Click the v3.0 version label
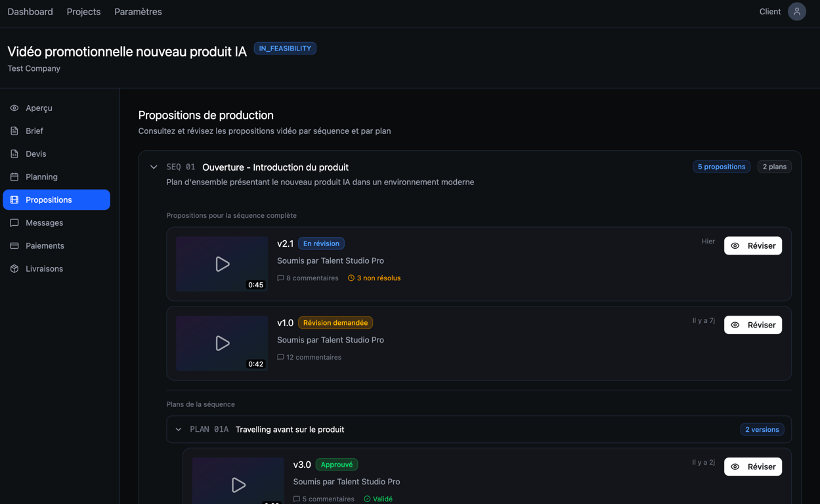Image resolution: width=820 pixels, height=504 pixels. click(302, 465)
